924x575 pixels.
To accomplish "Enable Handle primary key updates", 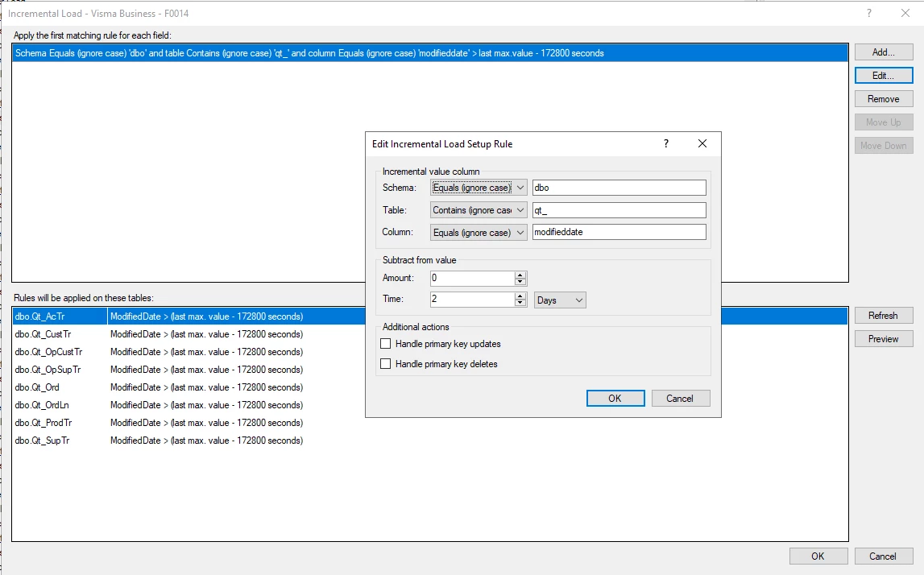I will (x=386, y=344).
